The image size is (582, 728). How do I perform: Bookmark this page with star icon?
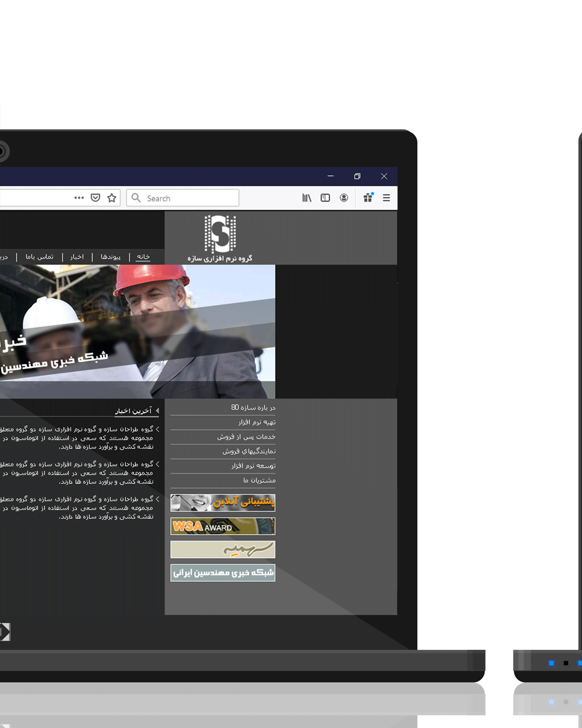click(112, 198)
